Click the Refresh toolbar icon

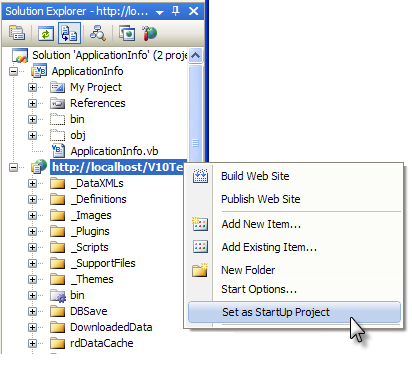(46, 33)
